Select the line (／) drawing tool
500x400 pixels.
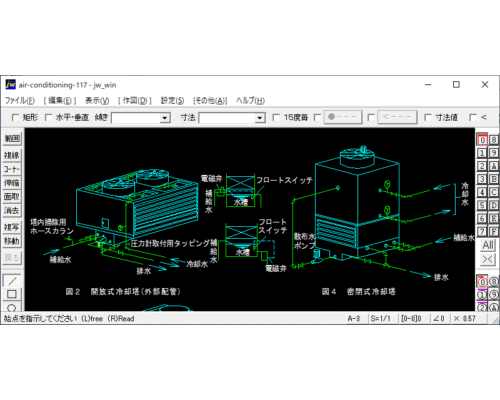[12, 281]
